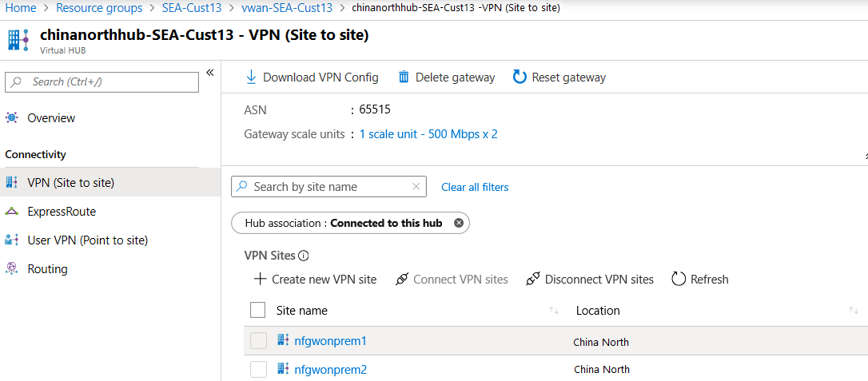Click the VPN Sites info icon

[x=304, y=256]
